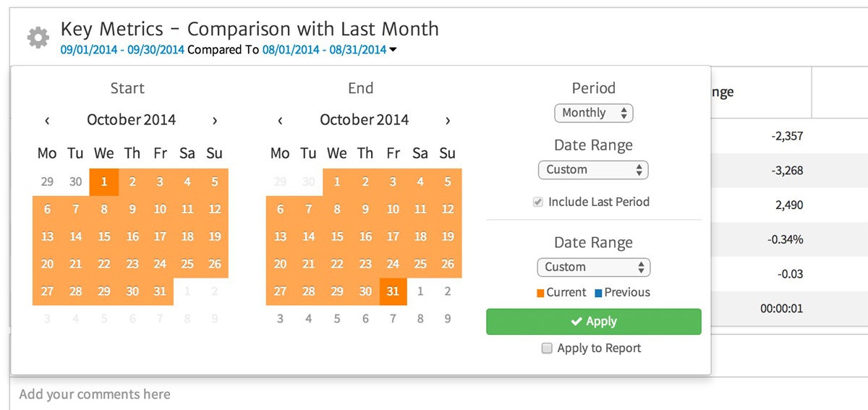868x410 pixels.
Task: Go to next month in End calendar
Action: coord(448,121)
